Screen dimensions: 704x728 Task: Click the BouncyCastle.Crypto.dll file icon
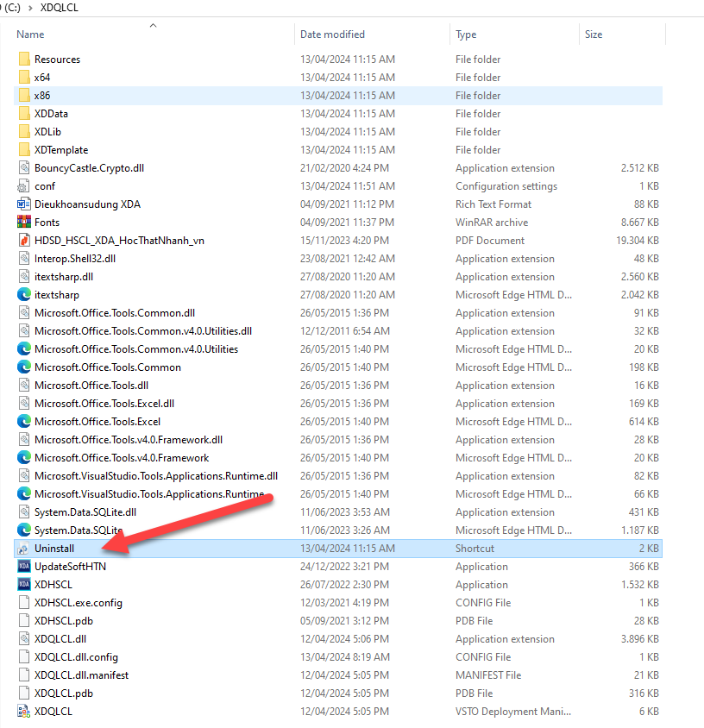tap(24, 167)
